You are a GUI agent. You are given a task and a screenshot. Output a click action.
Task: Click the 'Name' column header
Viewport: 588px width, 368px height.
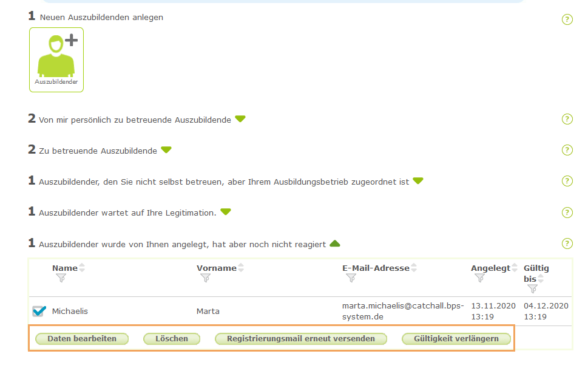click(x=65, y=268)
